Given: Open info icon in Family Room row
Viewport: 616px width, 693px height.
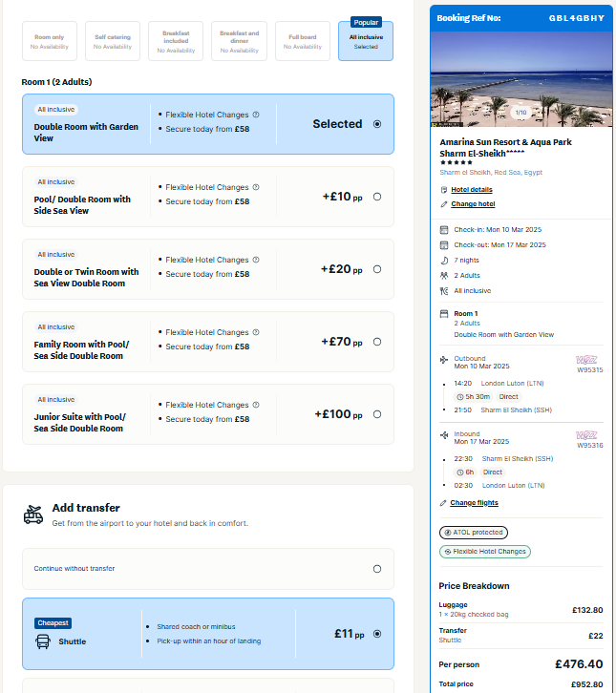Looking at the screenshot, I should point(256,332).
